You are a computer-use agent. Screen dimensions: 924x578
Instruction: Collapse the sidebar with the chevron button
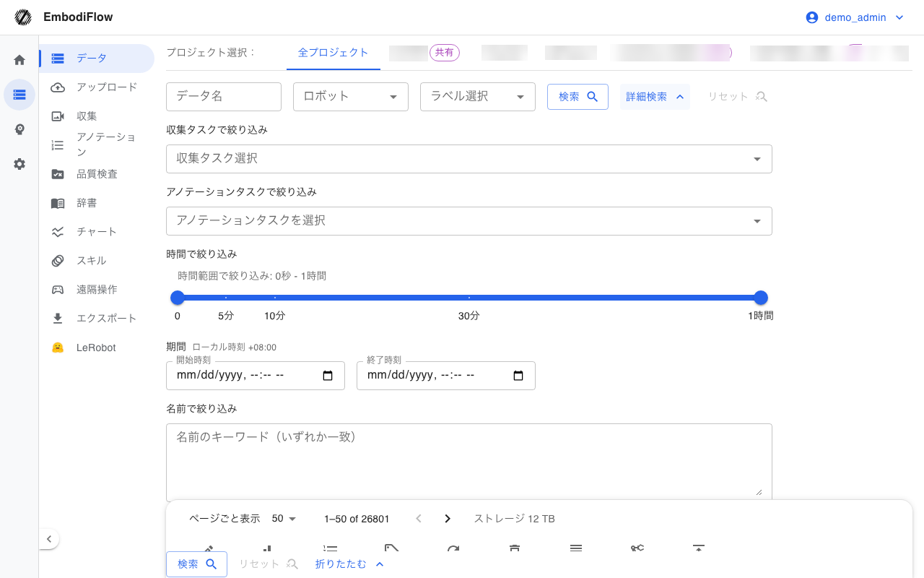[x=48, y=539]
